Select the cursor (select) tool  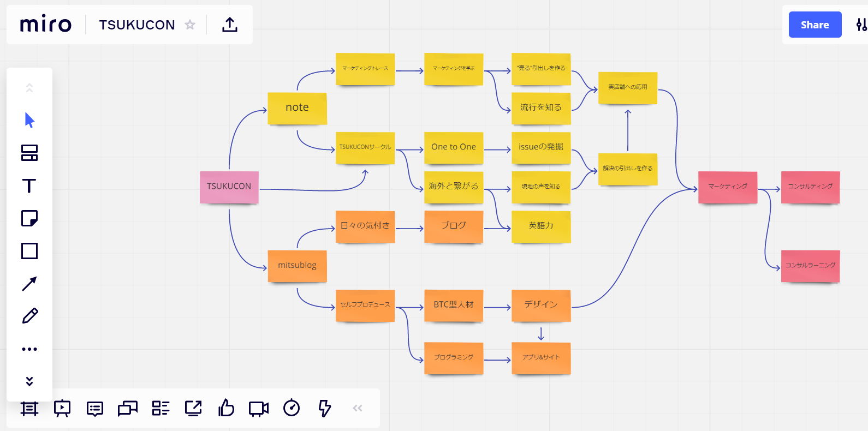coord(29,120)
